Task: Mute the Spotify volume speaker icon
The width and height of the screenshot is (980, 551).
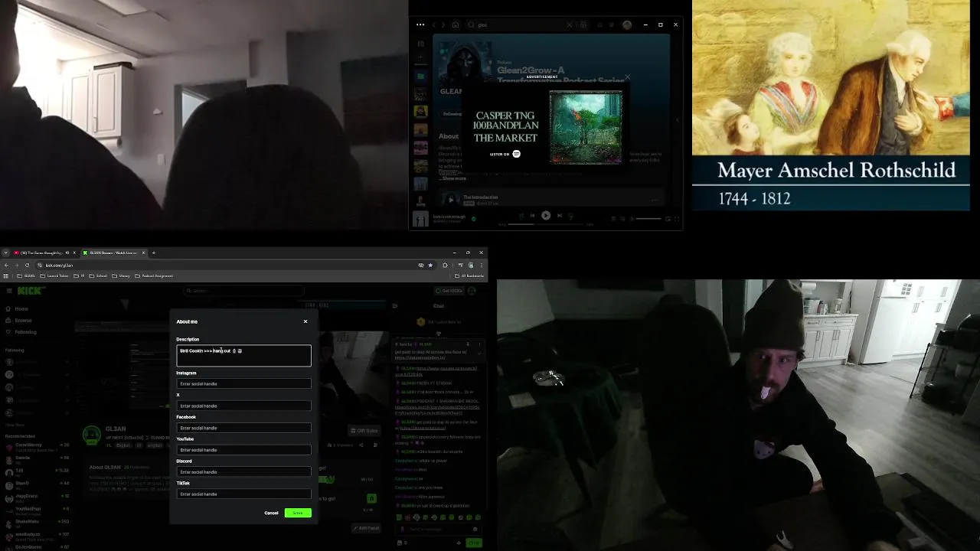Action: (632, 219)
